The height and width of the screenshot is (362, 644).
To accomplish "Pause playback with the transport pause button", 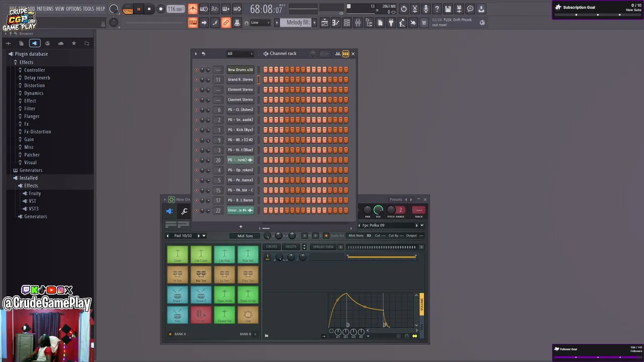I will point(138,9).
